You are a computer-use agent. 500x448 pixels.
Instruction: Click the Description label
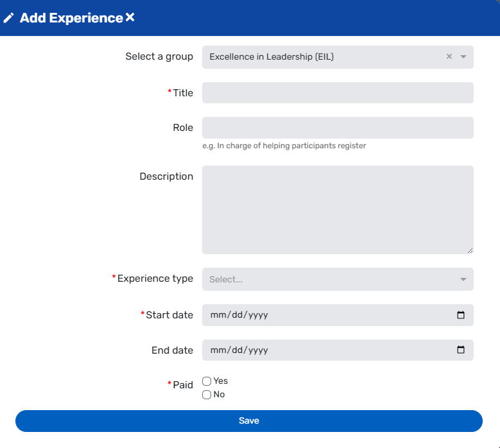pos(166,177)
